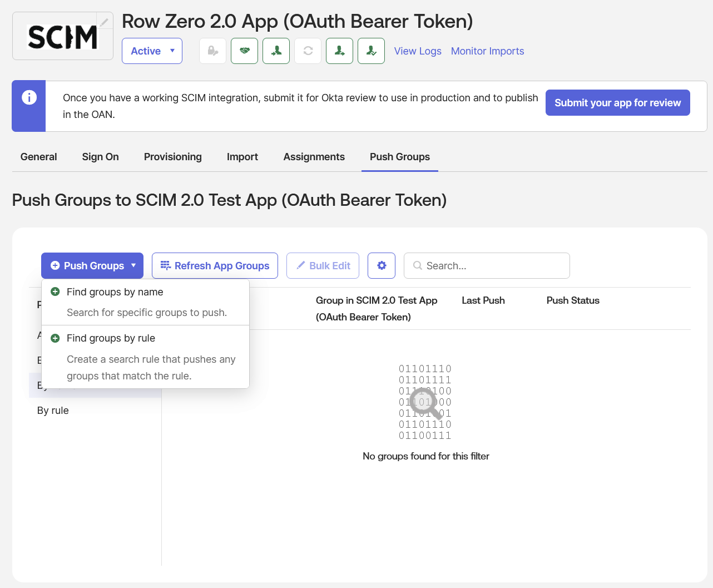Switch to the Provisioning tab

click(172, 157)
